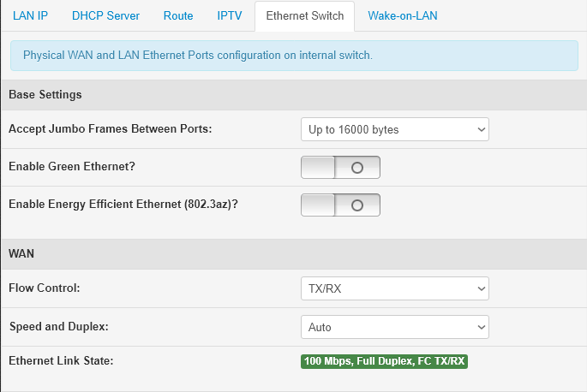Click the green Ethernet Link State badge
Viewport: 587px width, 392px height.
[x=384, y=361]
